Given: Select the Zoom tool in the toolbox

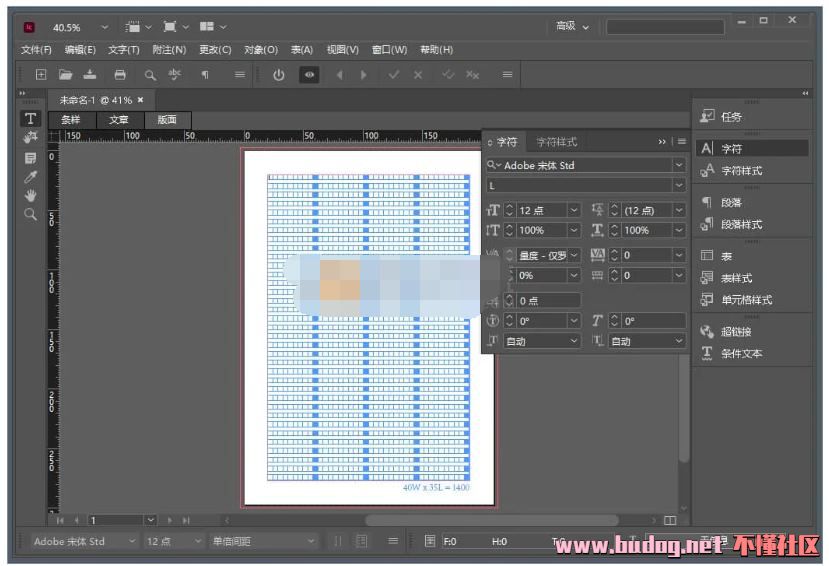Looking at the screenshot, I should click(x=30, y=214).
